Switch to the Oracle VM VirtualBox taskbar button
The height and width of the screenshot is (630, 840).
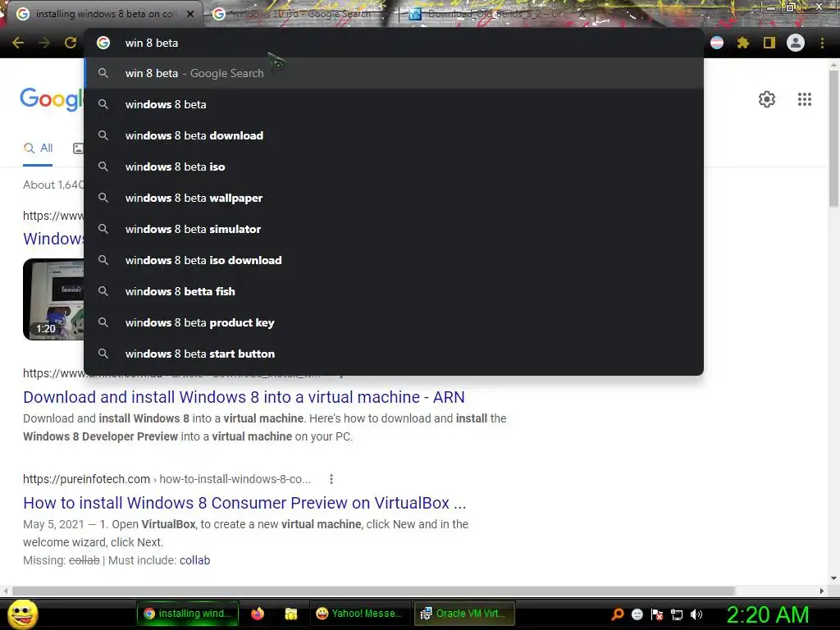click(464, 614)
